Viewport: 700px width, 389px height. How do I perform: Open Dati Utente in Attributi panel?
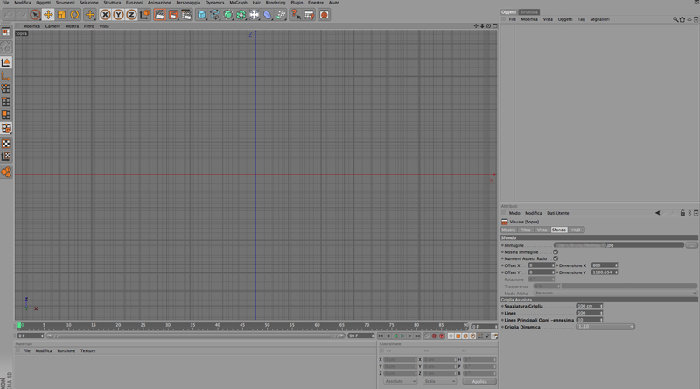click(558, 213)
